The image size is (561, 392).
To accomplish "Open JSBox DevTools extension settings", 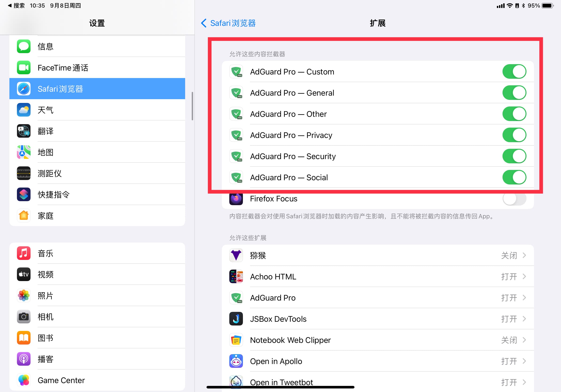I will pyautogui.click(x=378, y=319).
